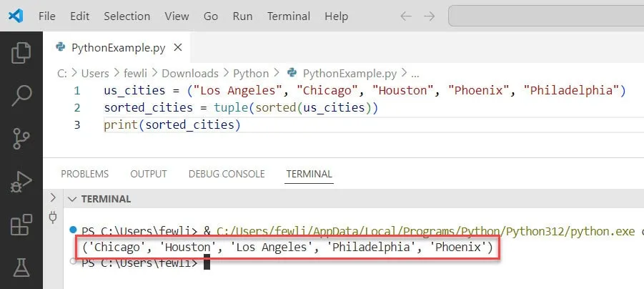Click the Downloads breadcrumb folder
This screenshot has width=644, height=289.
pos(189,73)
